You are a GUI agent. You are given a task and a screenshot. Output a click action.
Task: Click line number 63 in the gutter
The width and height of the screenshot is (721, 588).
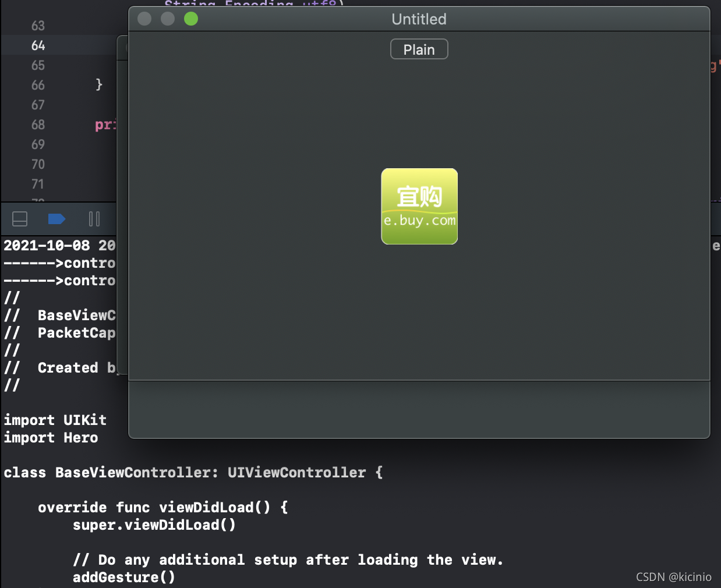pyautogui.click(x=38, y=26)
